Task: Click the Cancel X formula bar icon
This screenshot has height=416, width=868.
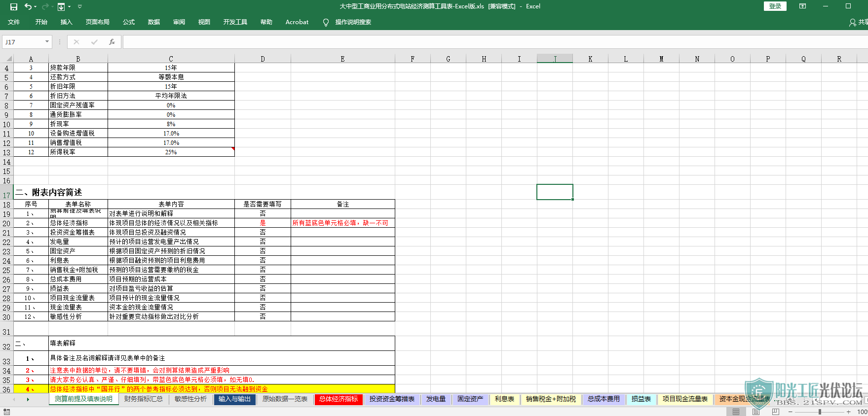Action: (76, 42)
